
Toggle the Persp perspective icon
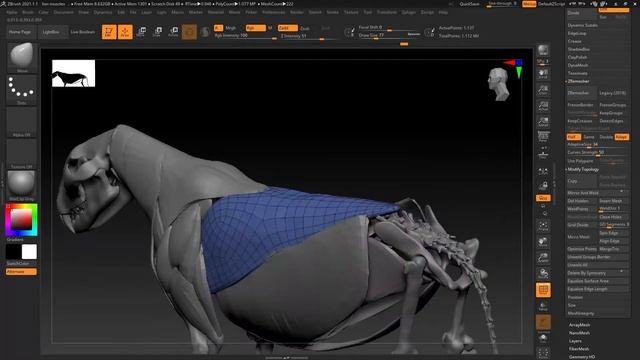tap(543, 137)
